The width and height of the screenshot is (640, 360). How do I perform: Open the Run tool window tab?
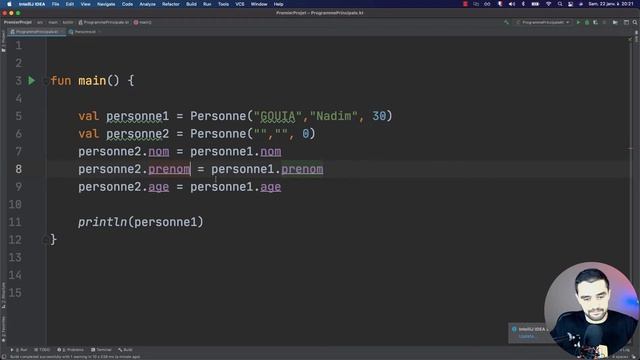pos(19,350)
